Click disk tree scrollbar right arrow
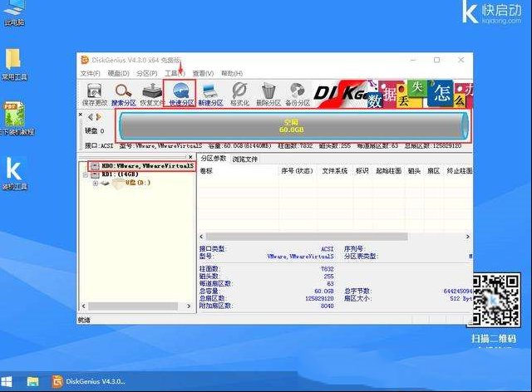 pyautogui.click(x=190, y=306)
